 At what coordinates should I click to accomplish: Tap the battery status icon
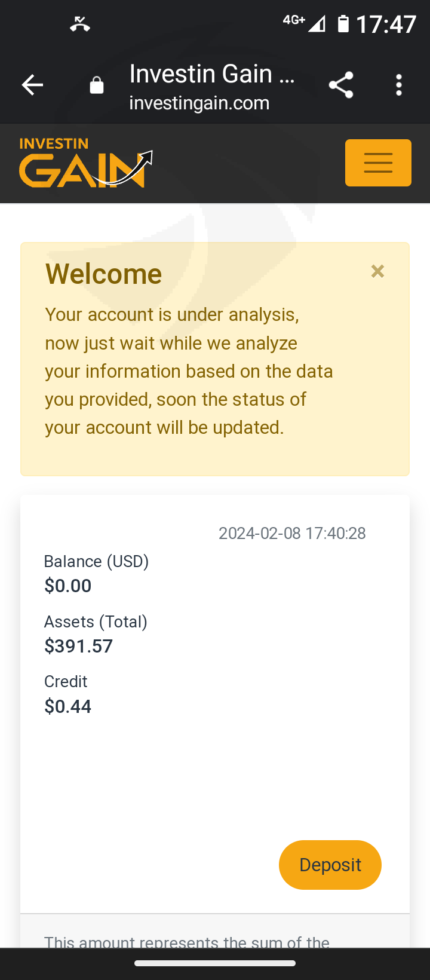tap(343, 24)
